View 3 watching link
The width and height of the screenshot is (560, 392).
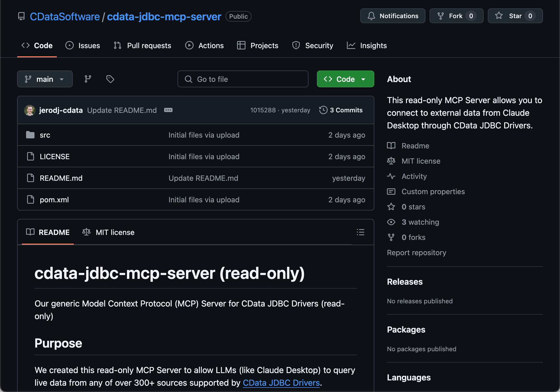(420, 222)
